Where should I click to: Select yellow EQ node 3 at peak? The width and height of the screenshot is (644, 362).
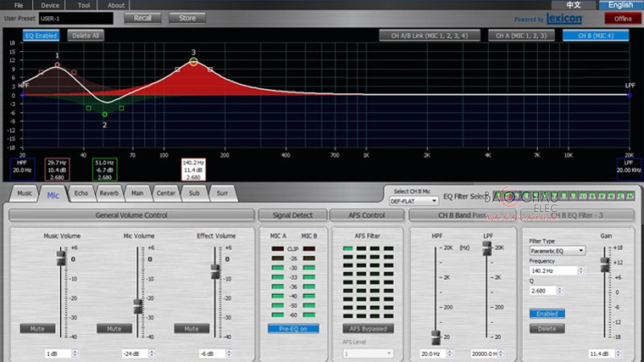click(193, 62)
